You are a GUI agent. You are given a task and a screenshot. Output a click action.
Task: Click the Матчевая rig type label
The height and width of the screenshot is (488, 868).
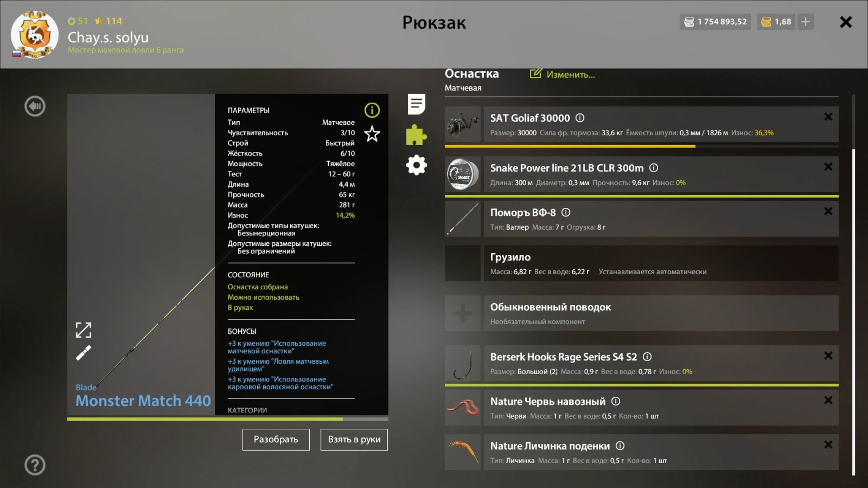[x=463, y=88]
